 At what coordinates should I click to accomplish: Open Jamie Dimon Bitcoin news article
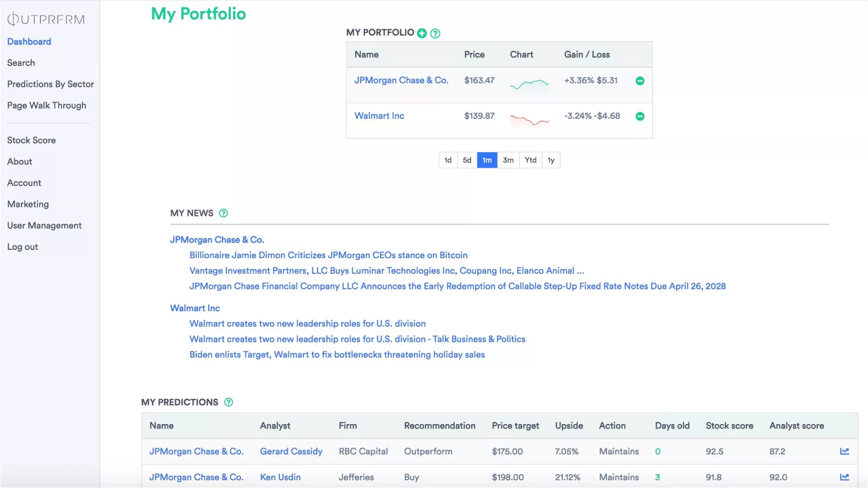[328, 255]
